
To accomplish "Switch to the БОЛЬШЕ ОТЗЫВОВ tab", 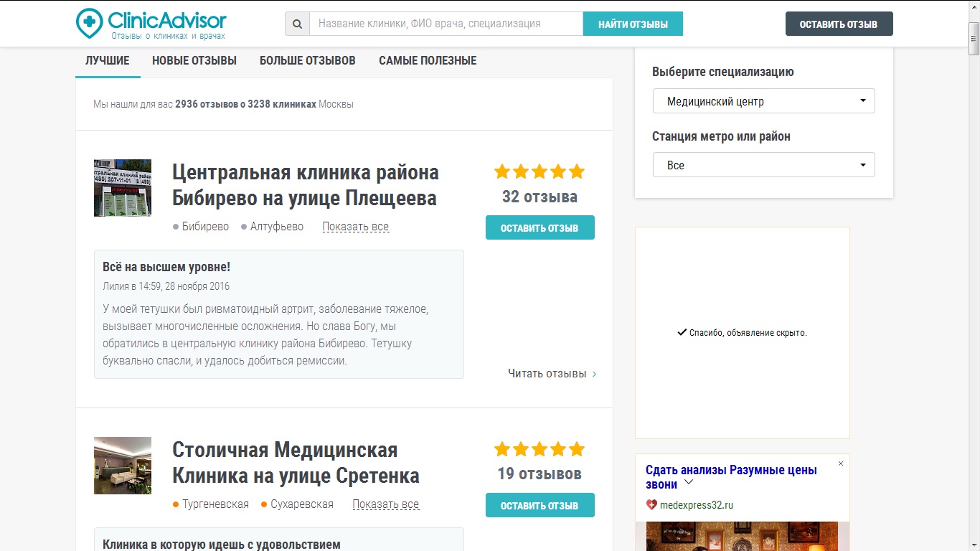I will pos(308,61).
